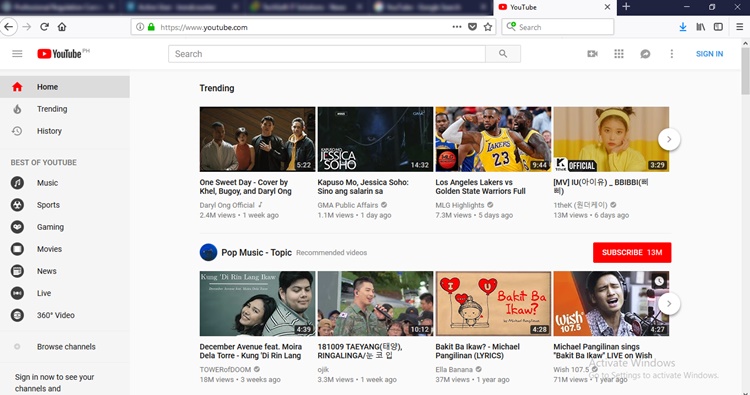The image size is (750, 395).
Task: Open the Bakit Ba Ikaw lyrics thumbnail
Action: pos(493,304)
